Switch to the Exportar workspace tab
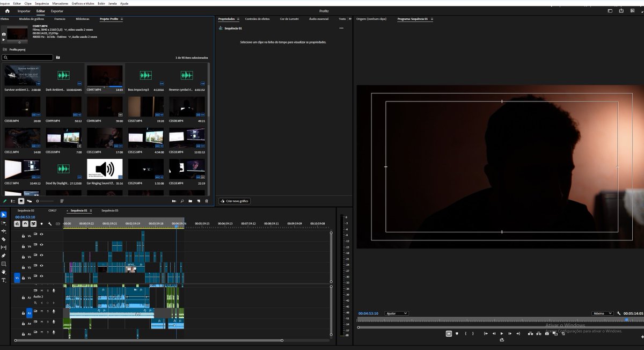Screen dimensions: 644x350 [57, 11]
